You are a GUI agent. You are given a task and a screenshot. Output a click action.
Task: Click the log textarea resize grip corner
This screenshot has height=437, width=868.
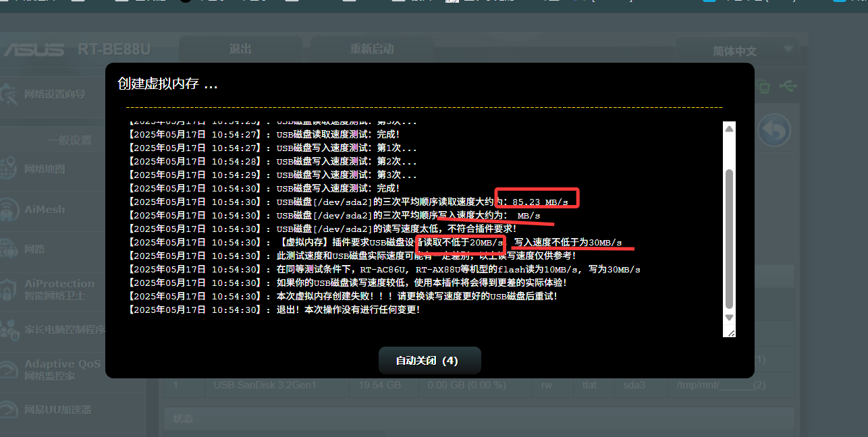tap(730, 332)
